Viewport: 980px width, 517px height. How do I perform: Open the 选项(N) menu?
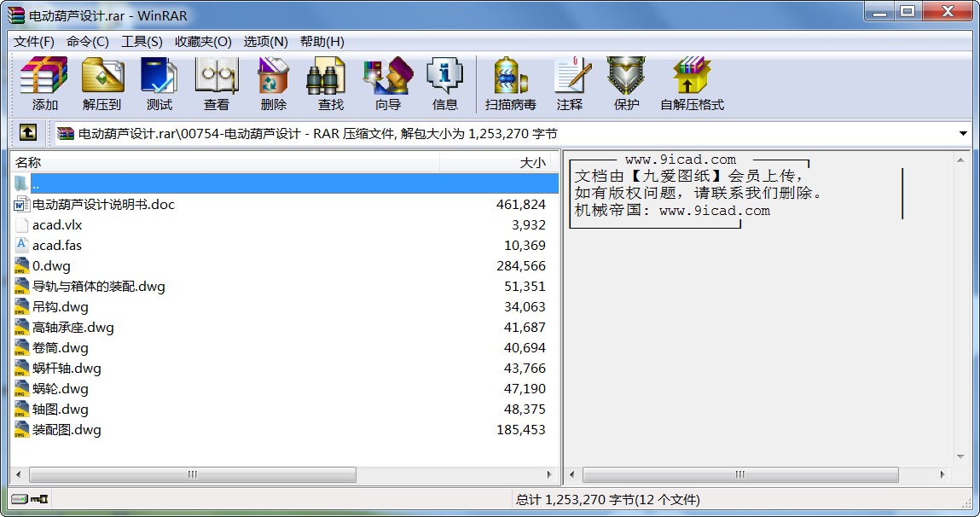pos(265,41)
